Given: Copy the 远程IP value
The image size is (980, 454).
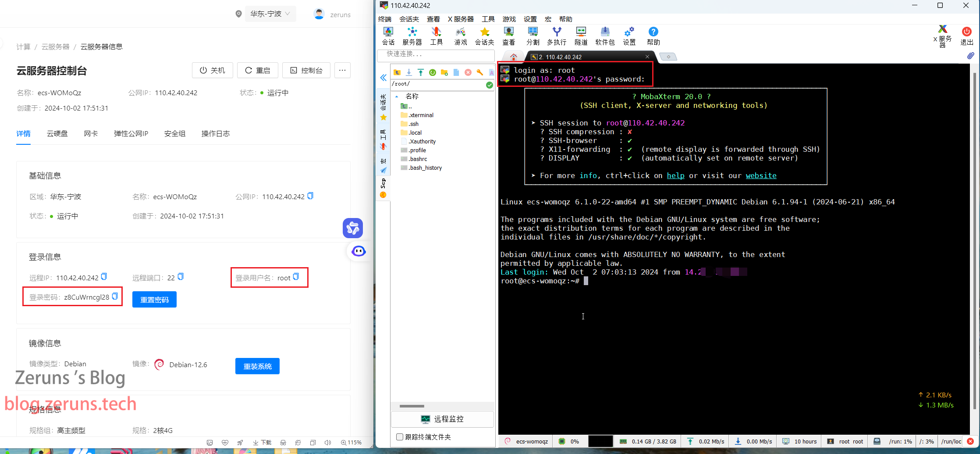Looking at the screenshot, I should point(104,276).
